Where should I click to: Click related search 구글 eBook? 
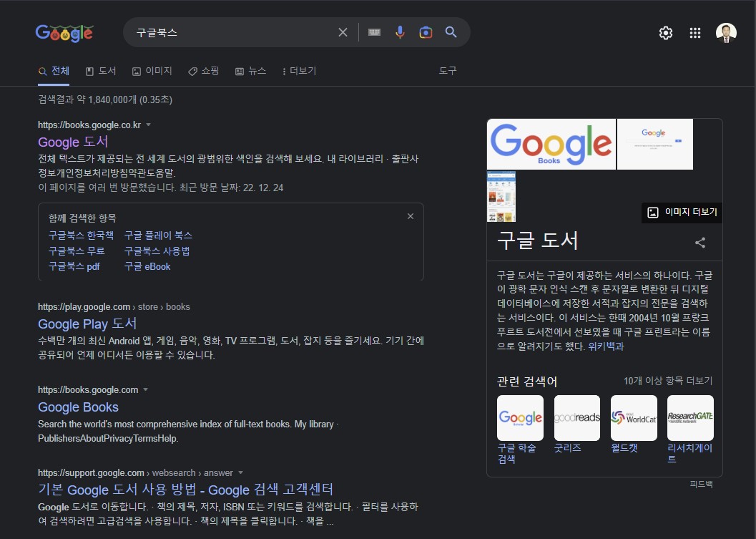(147, 266)
